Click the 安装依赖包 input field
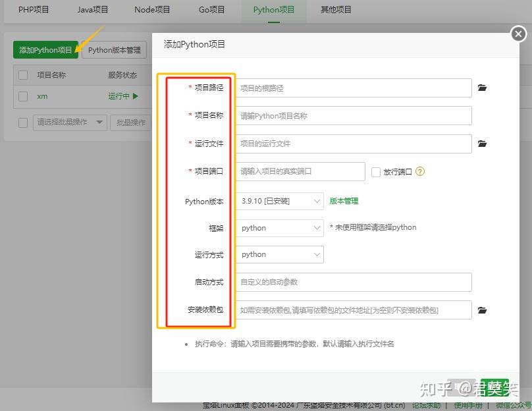Viewport: 532px width, 411px height. (354, 310)
